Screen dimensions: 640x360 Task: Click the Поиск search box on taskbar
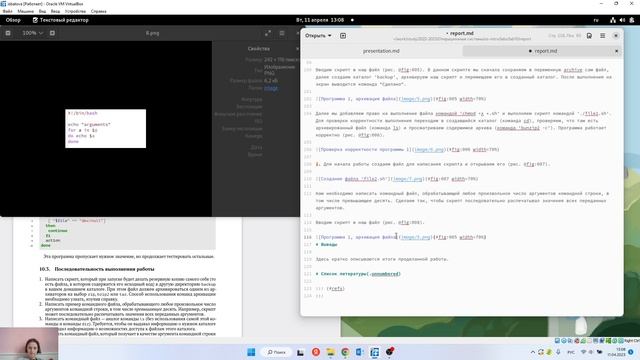277,352
